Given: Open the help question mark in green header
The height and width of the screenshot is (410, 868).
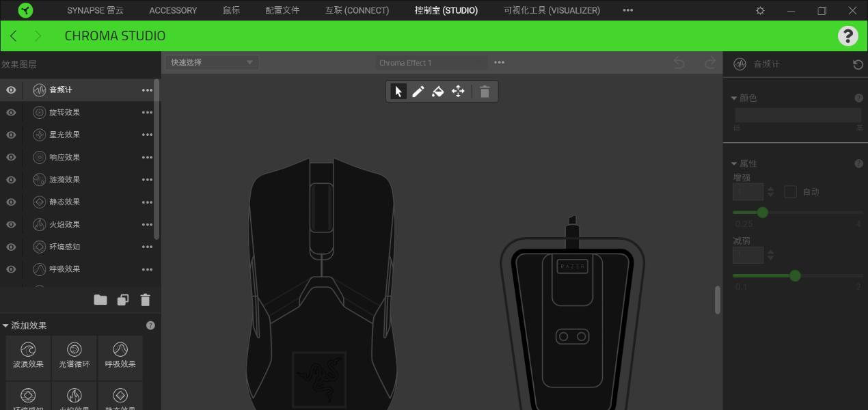Looking at the screenshot, I should (x=847, y=36).
